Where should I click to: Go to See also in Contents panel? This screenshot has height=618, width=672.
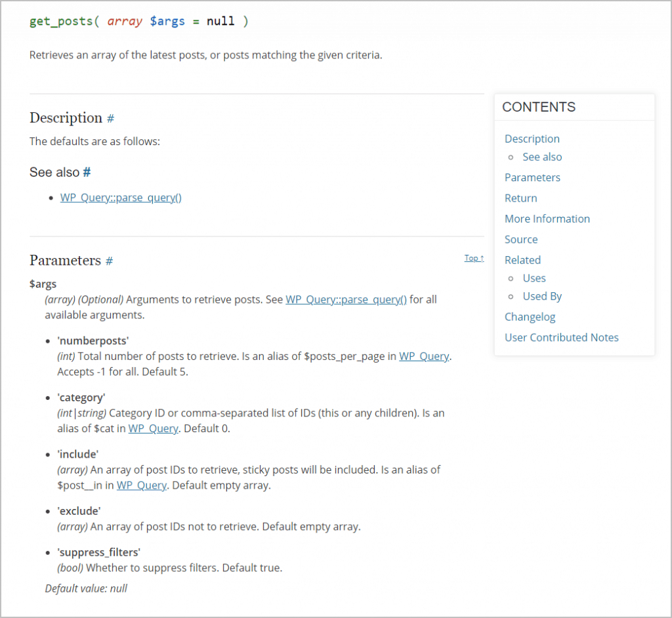(542, 157)
